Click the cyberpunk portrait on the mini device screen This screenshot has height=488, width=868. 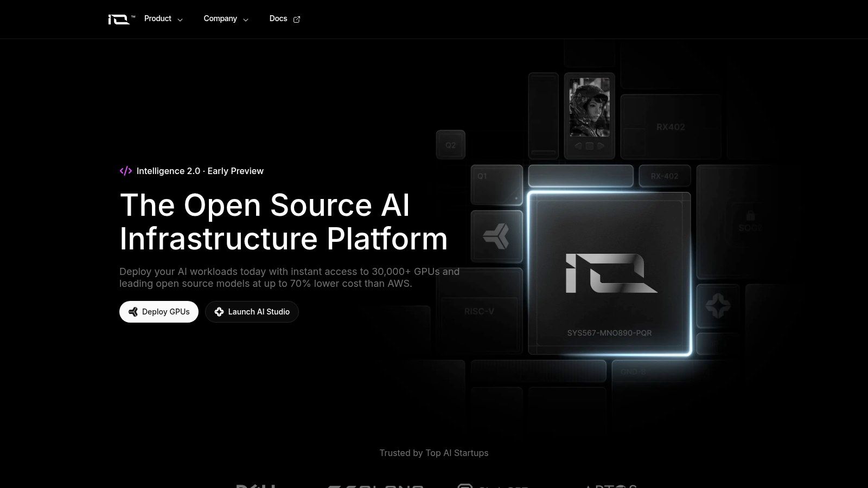(589, 107)
